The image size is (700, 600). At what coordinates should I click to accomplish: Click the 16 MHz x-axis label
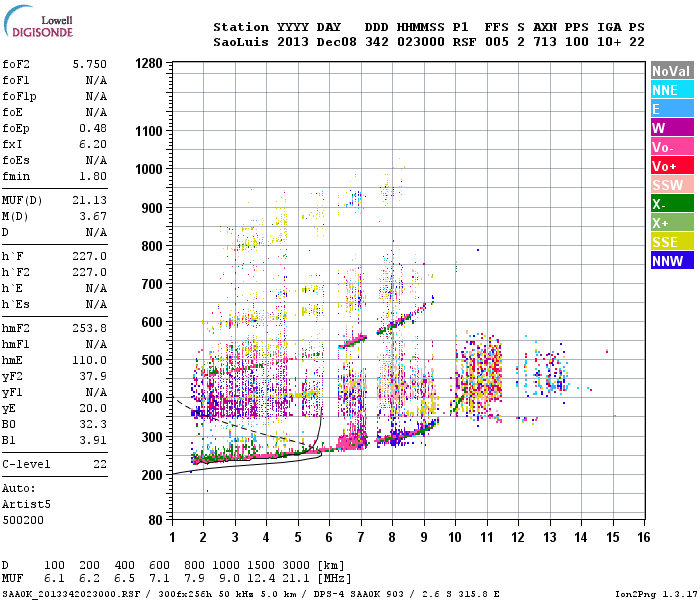pos(644,537)
